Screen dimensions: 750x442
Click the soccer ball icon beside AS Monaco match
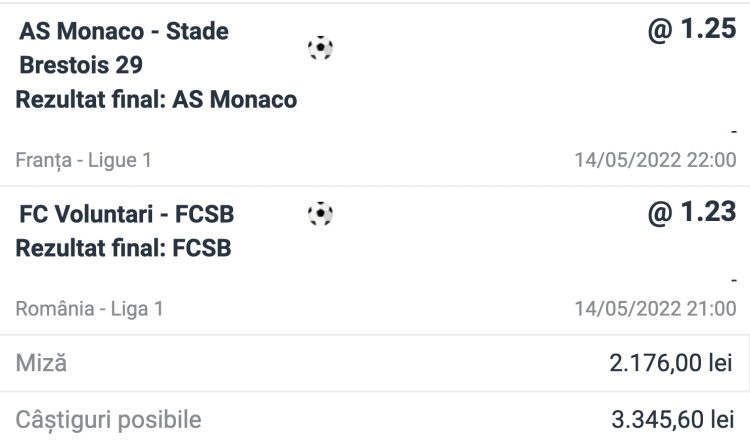pos(320,49)
